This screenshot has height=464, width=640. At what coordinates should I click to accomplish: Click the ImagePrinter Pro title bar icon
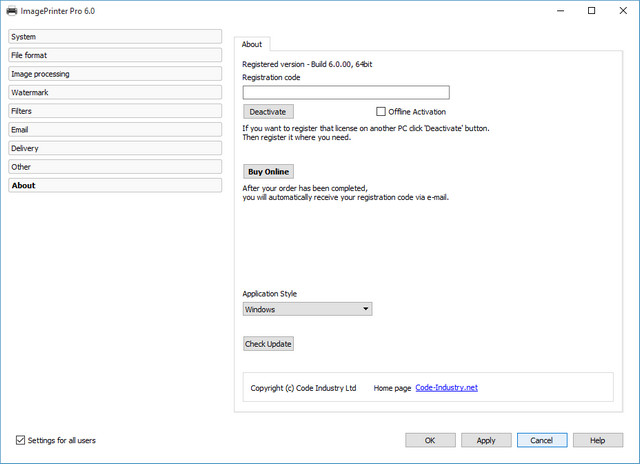pos(10,11)
